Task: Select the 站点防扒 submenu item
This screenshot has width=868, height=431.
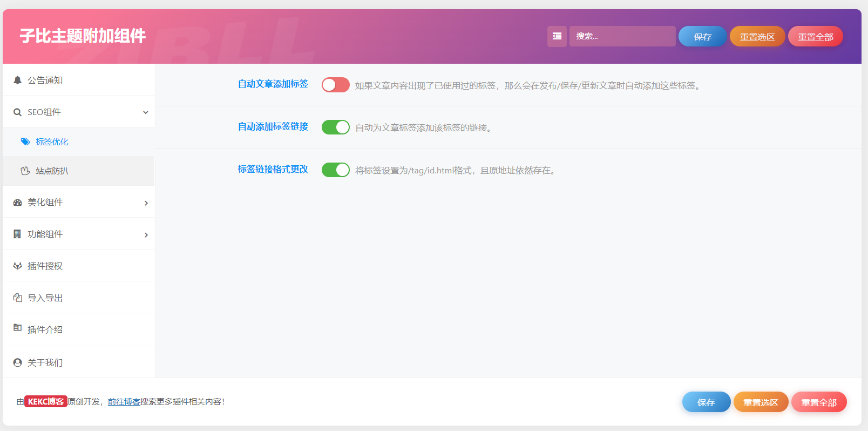Action: pos(79,171)
